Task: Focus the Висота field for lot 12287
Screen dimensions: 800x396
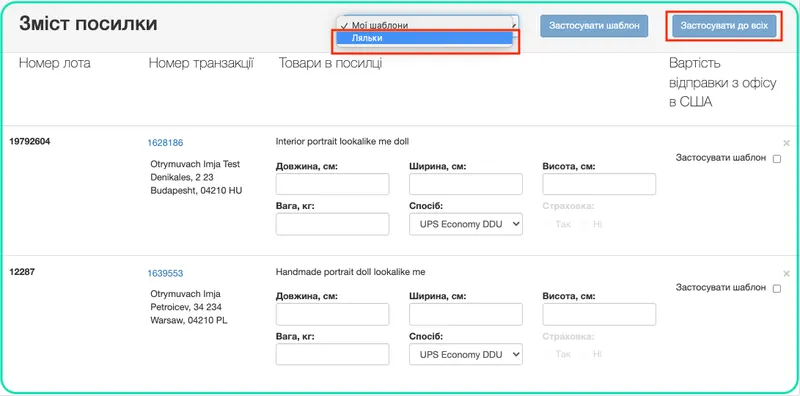Action: tap(599, 314)
